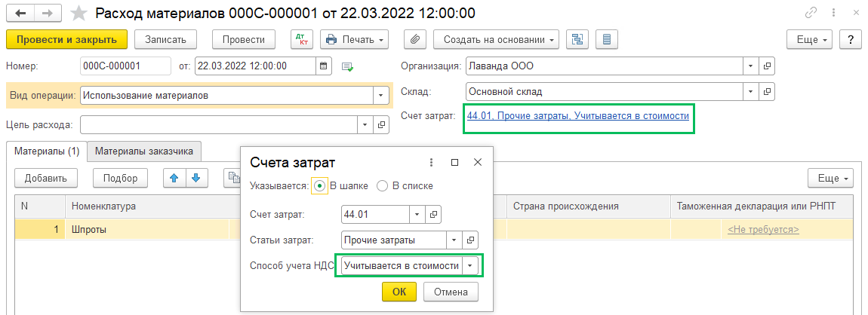The image size is (868, 315).
Task: Open the Счета затрат dialog options menu
Action: pos(432,163)
